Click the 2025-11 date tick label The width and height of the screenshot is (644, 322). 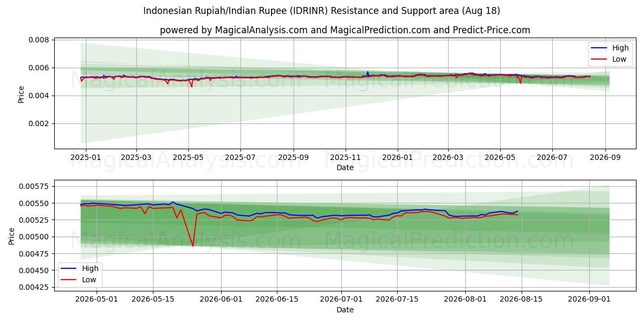(345, 157)
